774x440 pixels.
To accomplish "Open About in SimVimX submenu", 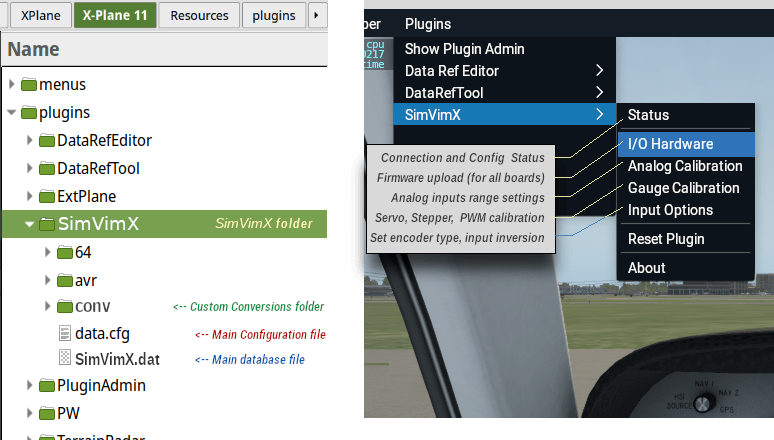I will (x=686, y=268).
